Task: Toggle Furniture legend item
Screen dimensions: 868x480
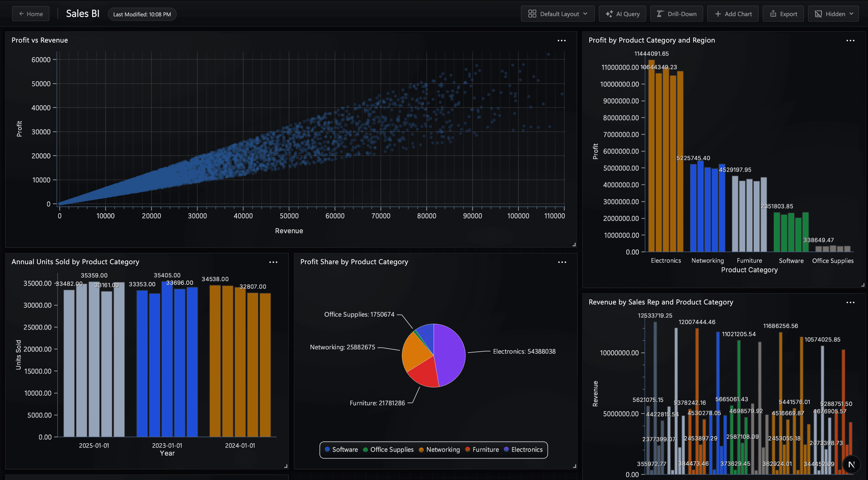Action: [482, 450]
